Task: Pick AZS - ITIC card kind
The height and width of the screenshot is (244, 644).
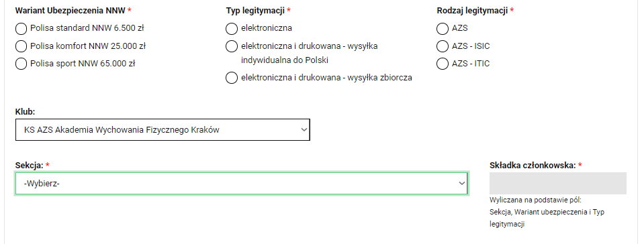Action: pyautogui.click(x=443, y=64)
